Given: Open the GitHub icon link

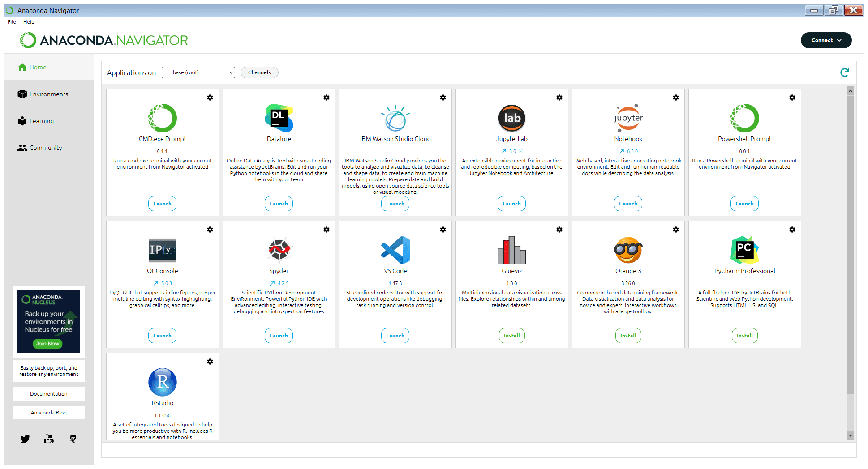Looking at the screenshot, I should tap(73, 439).
